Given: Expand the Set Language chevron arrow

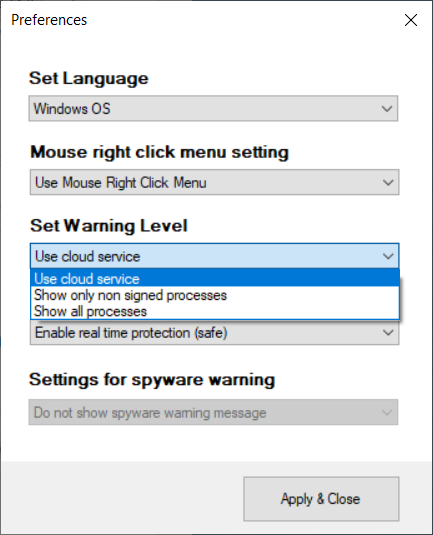Looking at the screenshot, I should 387,109.
